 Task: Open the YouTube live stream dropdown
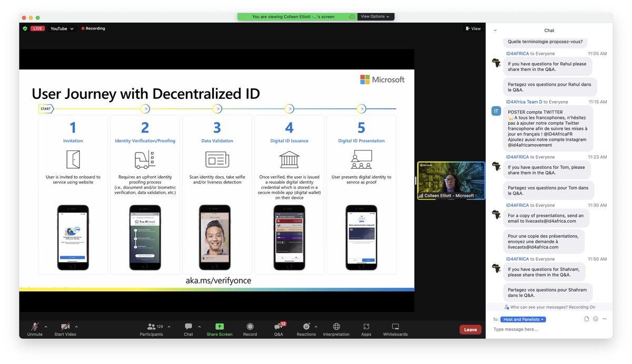(62, 28)
